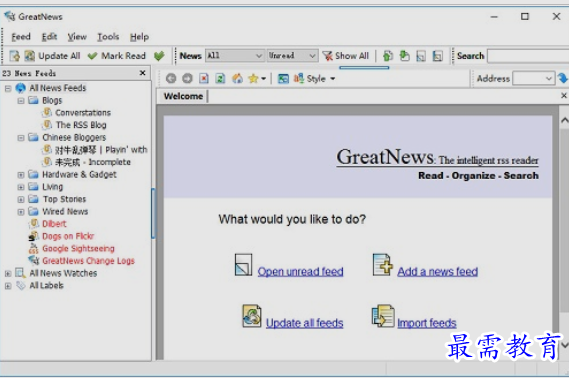Open the Help menu
Screen dimensions: 569x378
pos(139,37)
